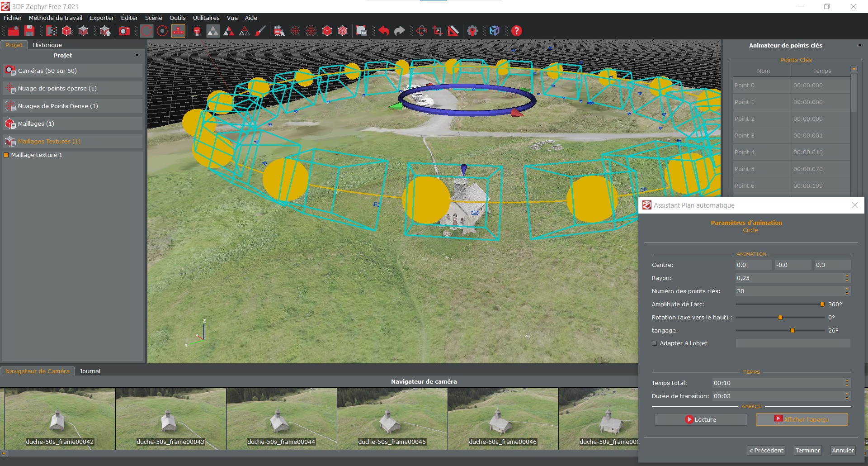This screenshot has width=868, height=466.
Task: Open the Exporter menu
Action: pos(102,18)
